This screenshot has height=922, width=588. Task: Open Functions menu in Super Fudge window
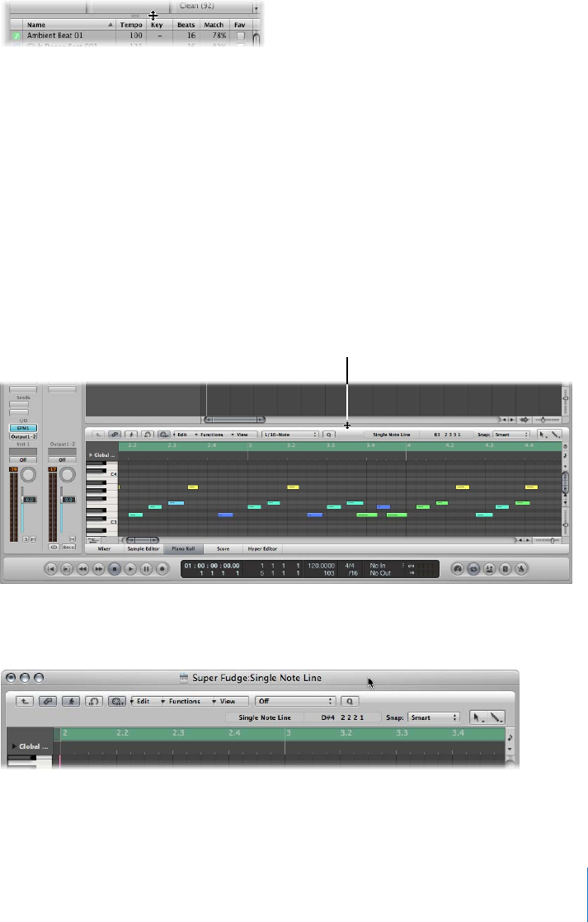183,701
